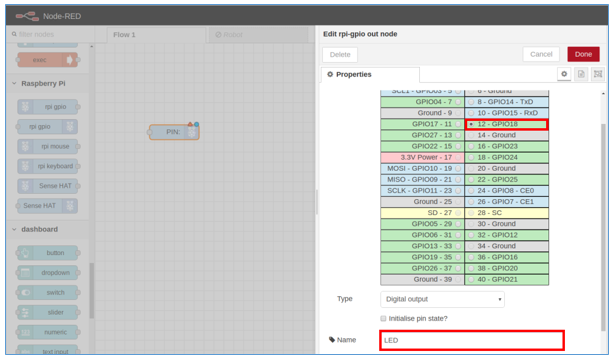Click the Name input field
Screen dimensions: 612x360
click(x=471, y=340)
